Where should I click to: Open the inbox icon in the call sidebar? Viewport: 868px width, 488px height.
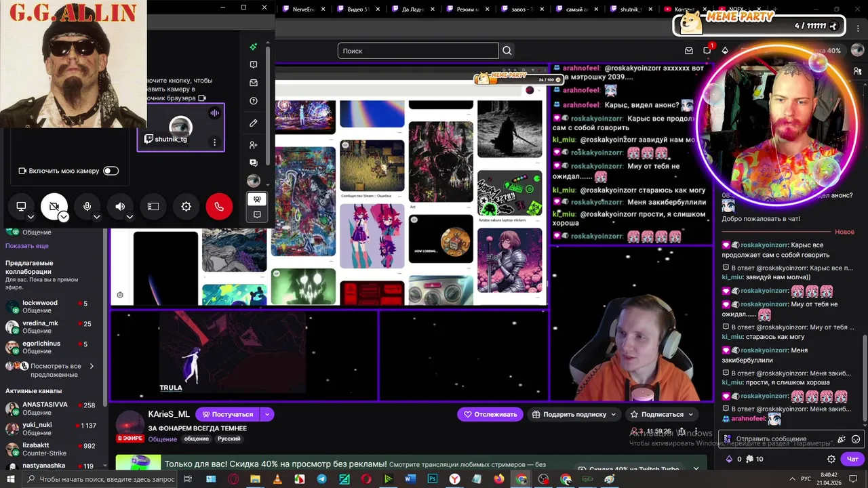(254, 83)
